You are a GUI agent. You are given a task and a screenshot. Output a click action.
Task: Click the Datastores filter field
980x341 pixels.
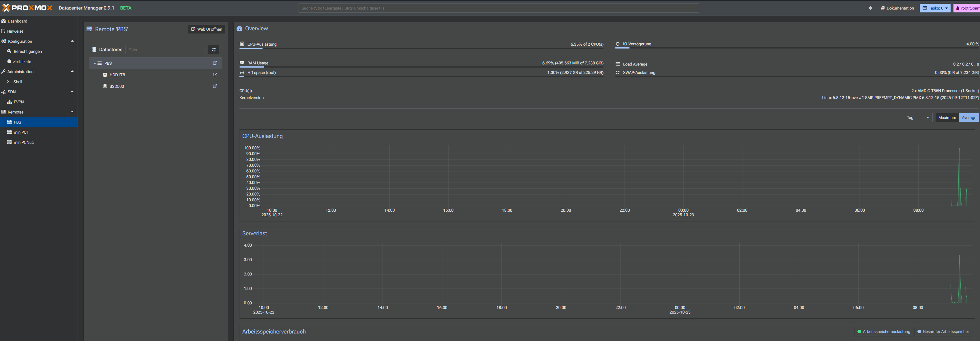165,49
